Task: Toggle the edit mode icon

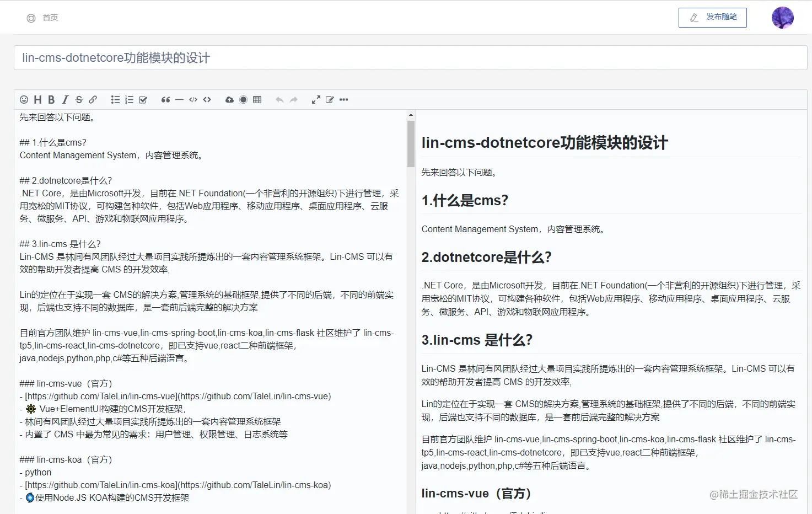Action: tap(330, 100)
